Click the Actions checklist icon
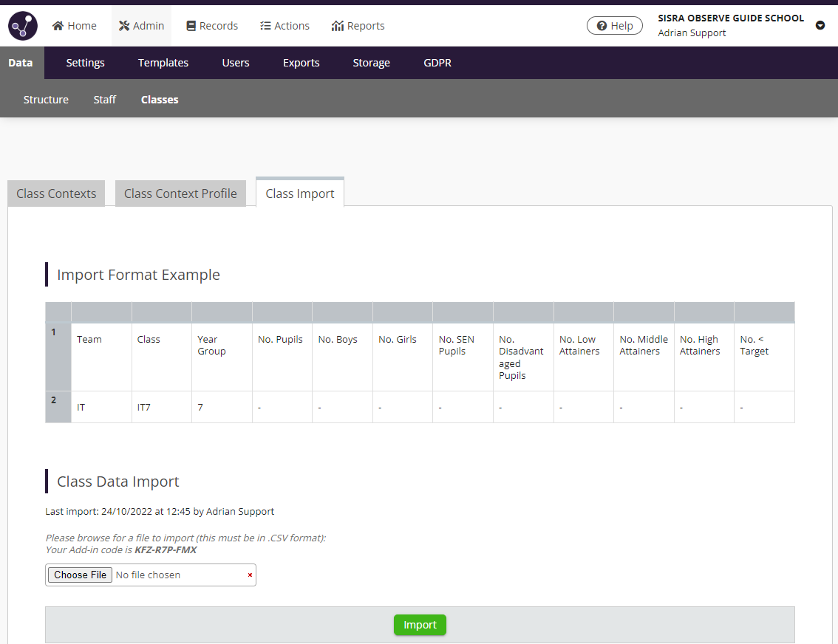The image size is (838, 644). coord(263,25)
